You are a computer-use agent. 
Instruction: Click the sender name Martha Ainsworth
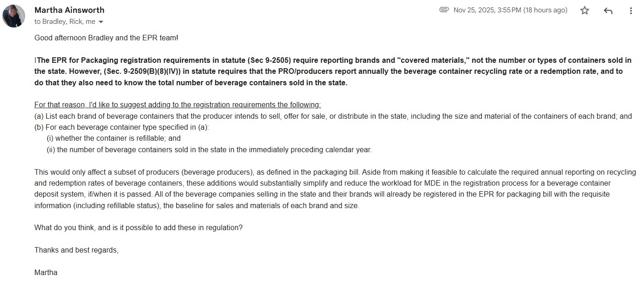69,10
